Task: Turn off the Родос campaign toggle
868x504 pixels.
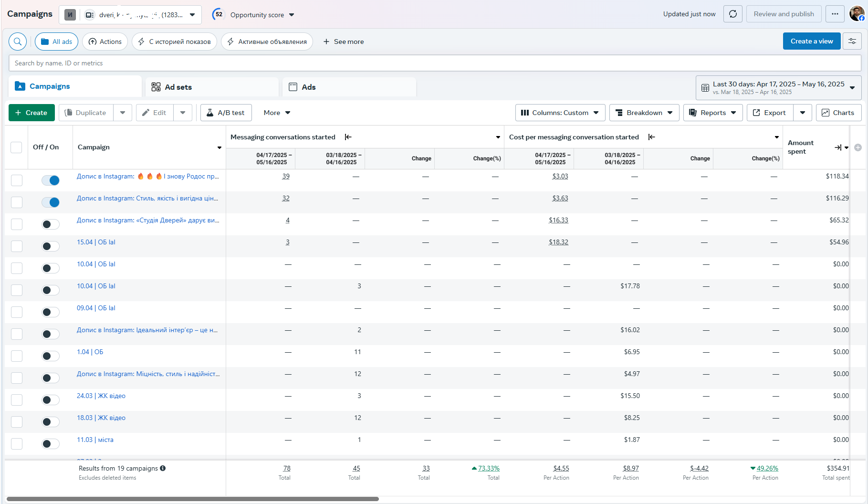Action: pos(50,180)
